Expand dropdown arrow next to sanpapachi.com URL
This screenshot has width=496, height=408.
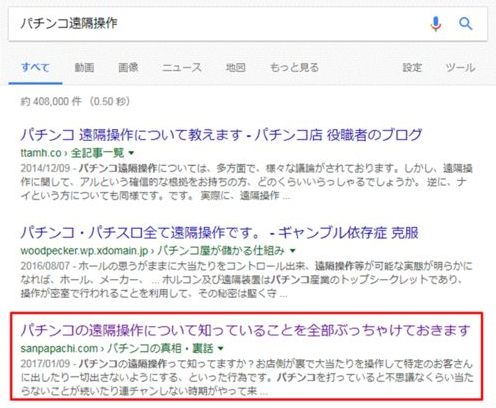tap(221, 349)
